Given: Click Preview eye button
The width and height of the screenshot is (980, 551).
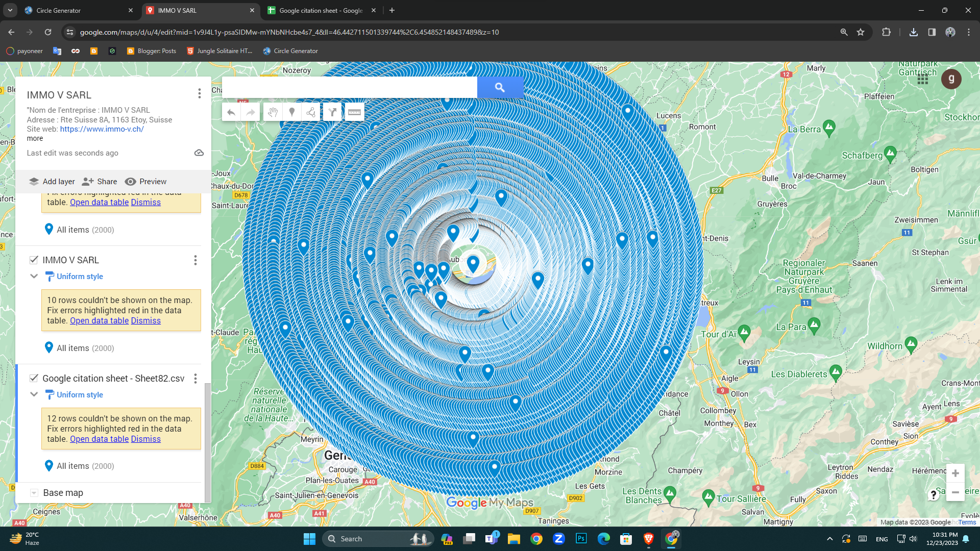Looking at the screenshot, I should coord(146,182).
